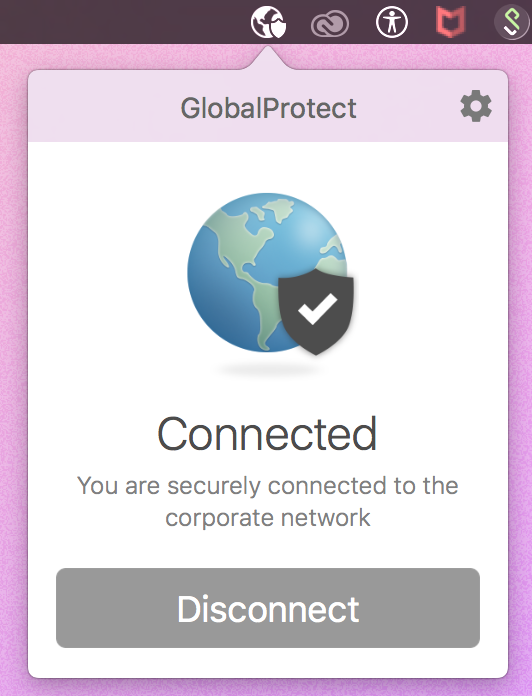Click the Connected status heading
The height and width of the screenshot is (696, 532).
pyautogui.click(x=267, y=434)
